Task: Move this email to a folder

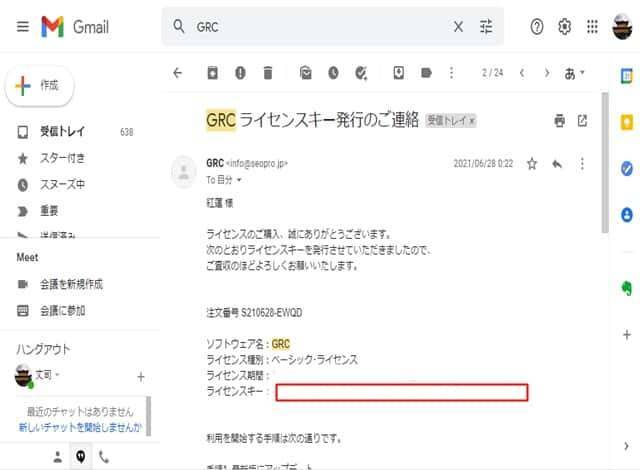Action: coord(399,73)
